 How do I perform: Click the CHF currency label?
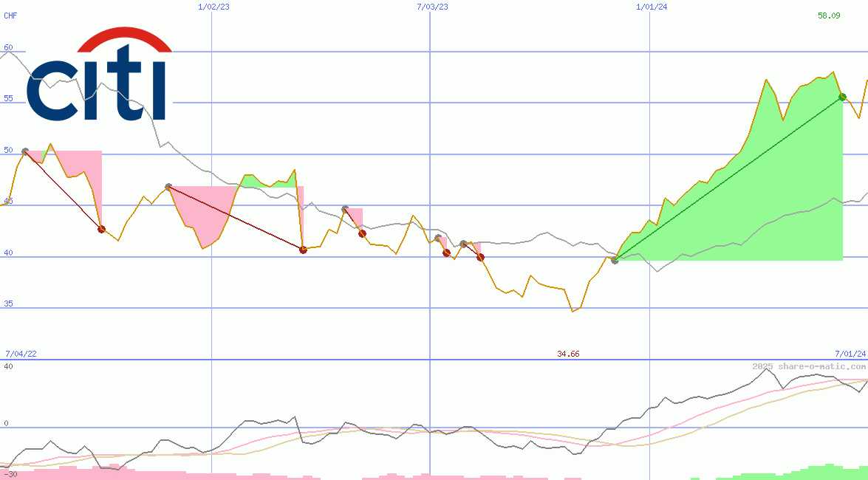point(10,16)
